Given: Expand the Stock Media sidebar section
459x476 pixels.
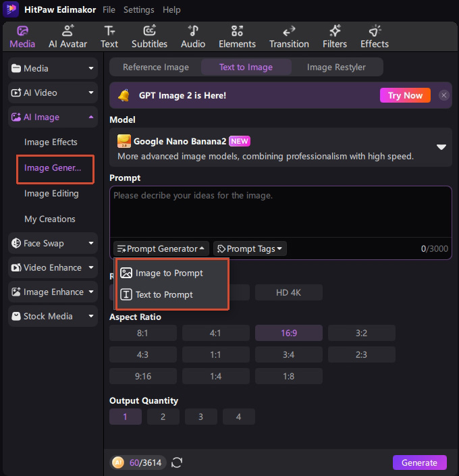Looking at the screenshot, I should coord(53,316).
